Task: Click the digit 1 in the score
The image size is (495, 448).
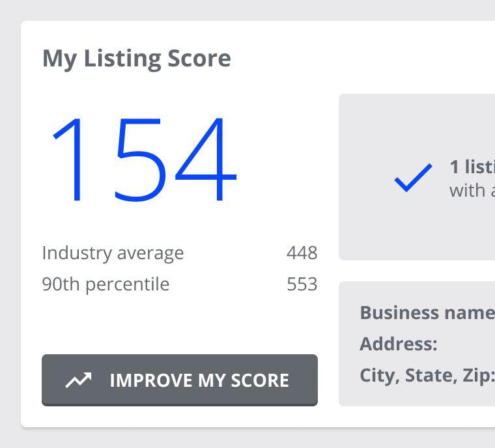Action: [x=71, y=160]
